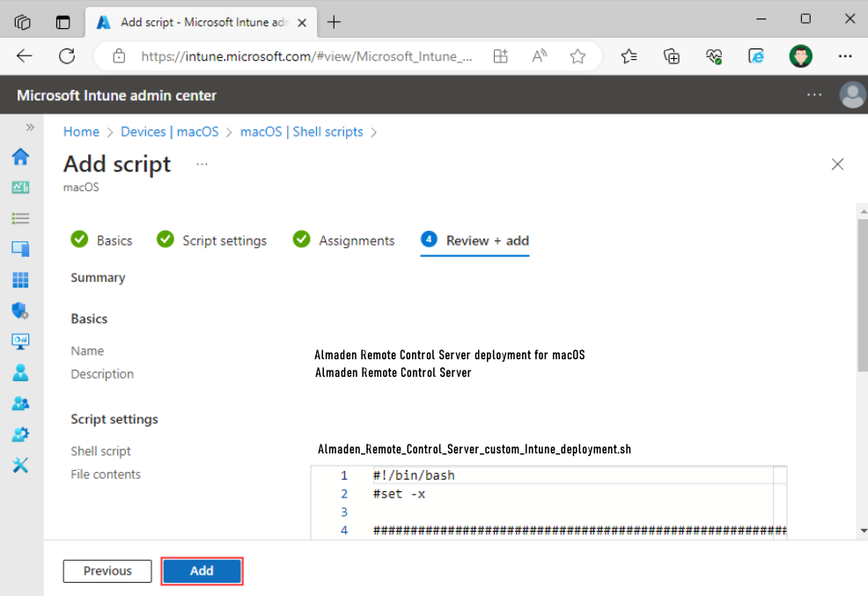This screenshot has width=868, height=596.
Task: Select the Review + add step
Action: coord(475,240)
